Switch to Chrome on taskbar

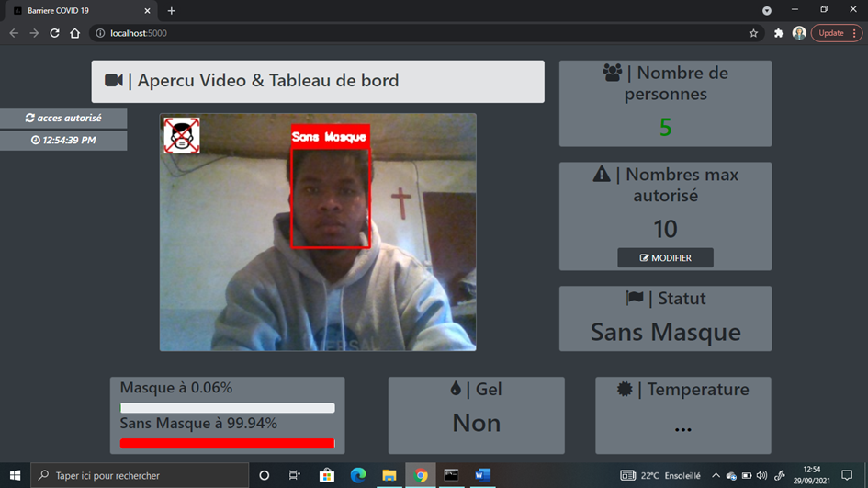tap(421, 475)
